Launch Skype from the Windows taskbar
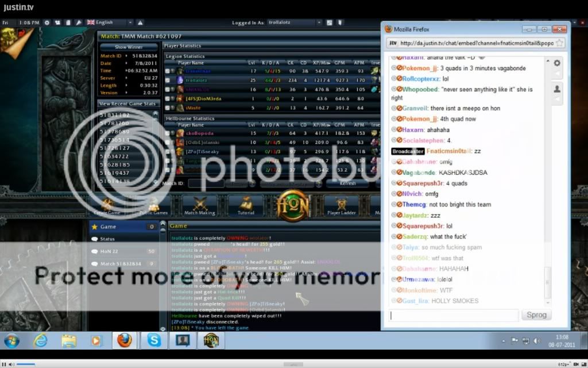588x368 pixels. click(x=154, y=340)
